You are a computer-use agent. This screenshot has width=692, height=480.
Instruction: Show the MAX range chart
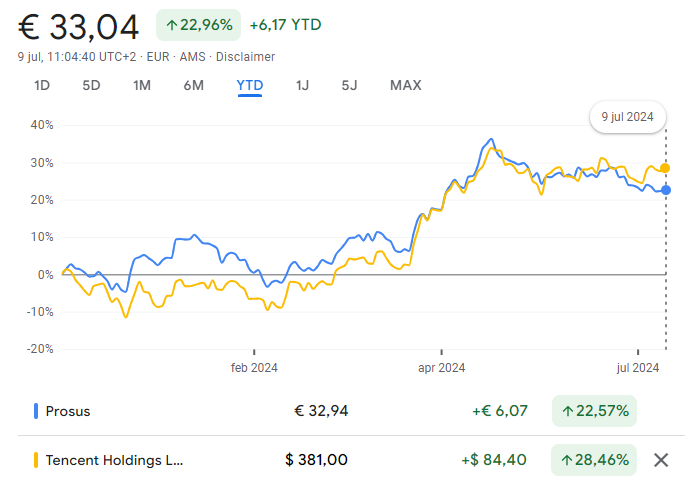point(406,85)
